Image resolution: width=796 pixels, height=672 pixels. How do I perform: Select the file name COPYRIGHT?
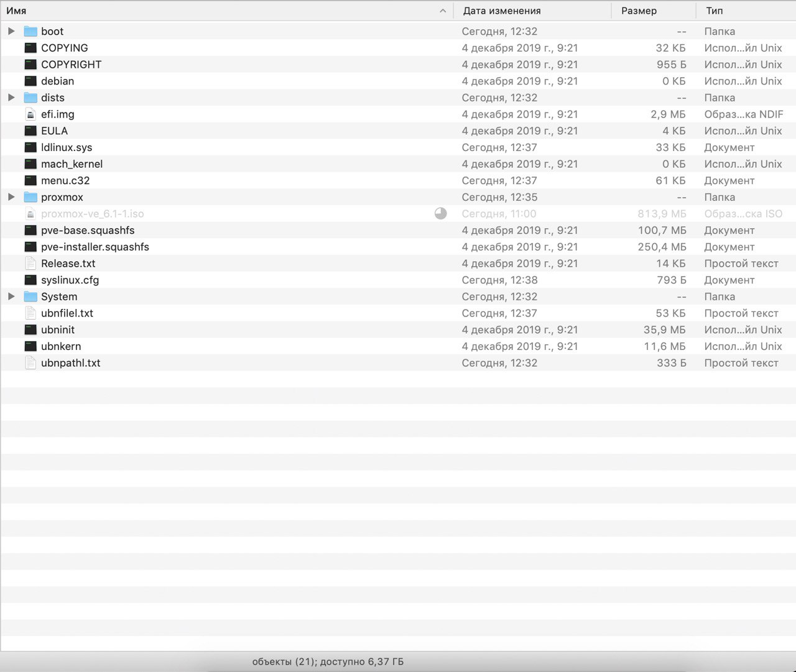point(72,65)
